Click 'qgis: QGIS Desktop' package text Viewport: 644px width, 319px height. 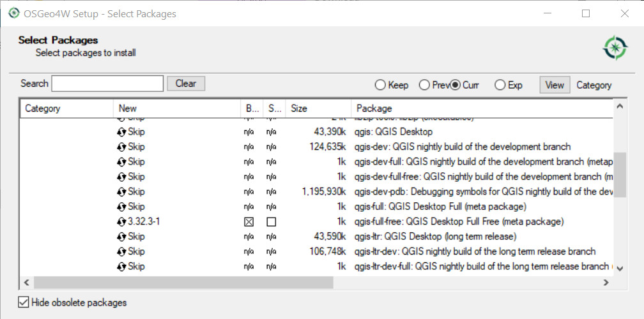click(394, 132)
